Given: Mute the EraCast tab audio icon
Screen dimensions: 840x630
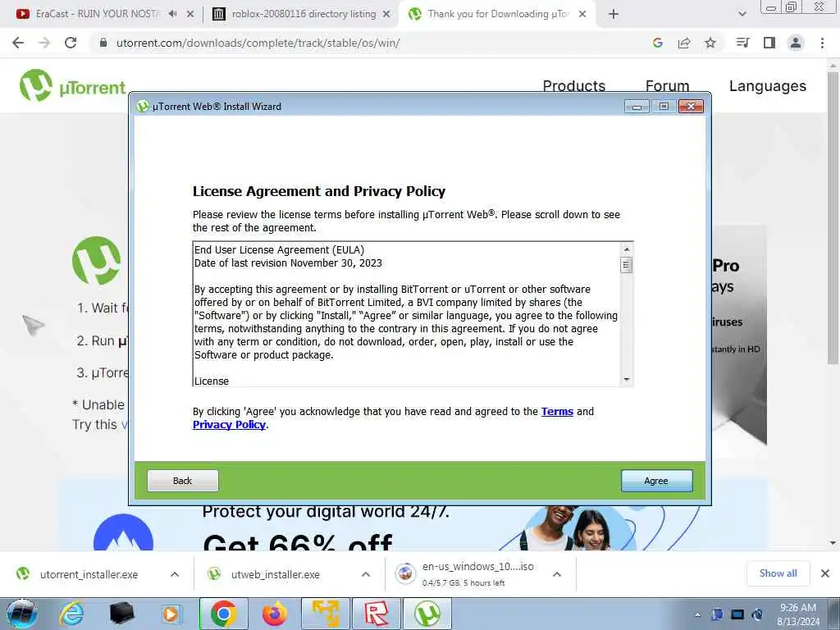Looking at the screenshot, I should [x=172, y=14].
